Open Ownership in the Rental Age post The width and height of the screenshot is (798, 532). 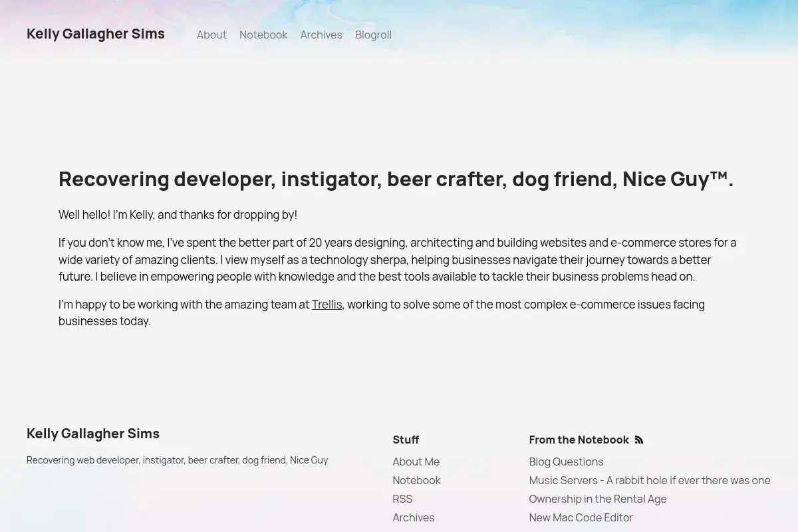click(x=598, y=499)
